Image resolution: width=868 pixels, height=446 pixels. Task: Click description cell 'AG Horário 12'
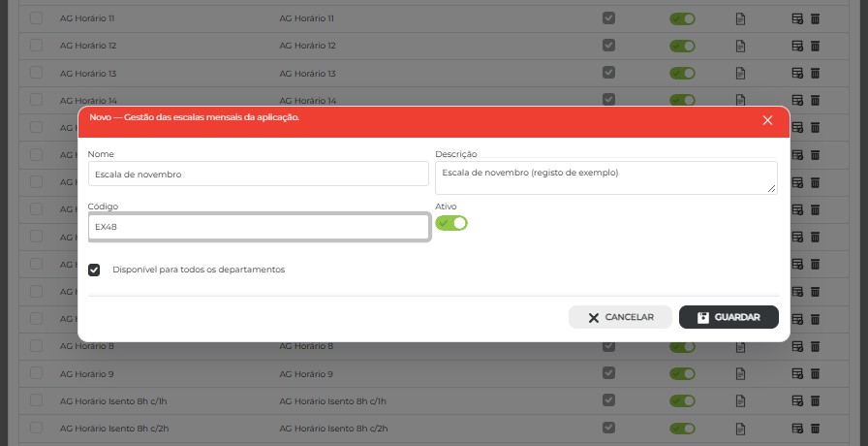(x=307, y=46)
